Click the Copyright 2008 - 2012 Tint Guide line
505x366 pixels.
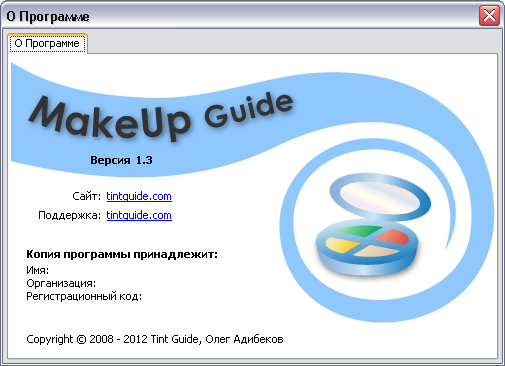(155, 339)
